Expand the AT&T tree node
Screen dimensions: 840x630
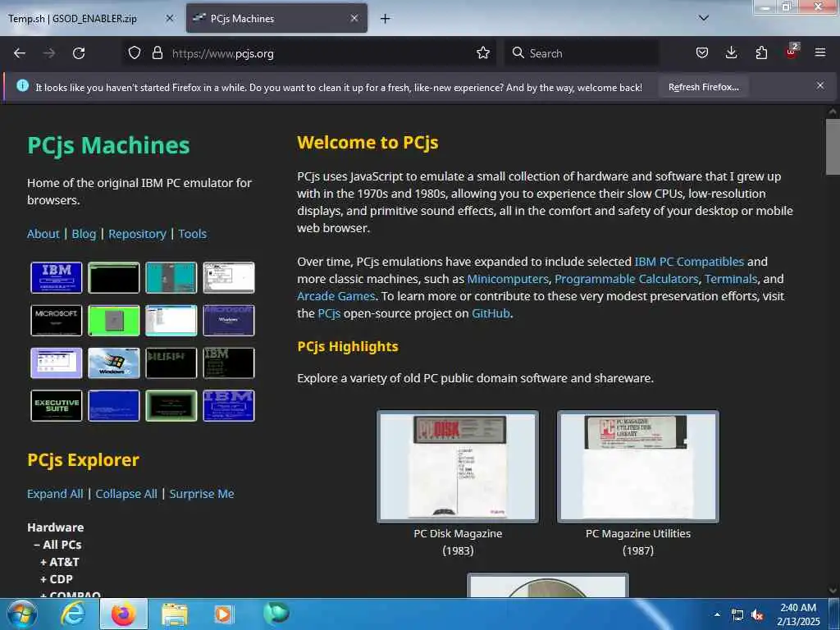tap(59, 563)
